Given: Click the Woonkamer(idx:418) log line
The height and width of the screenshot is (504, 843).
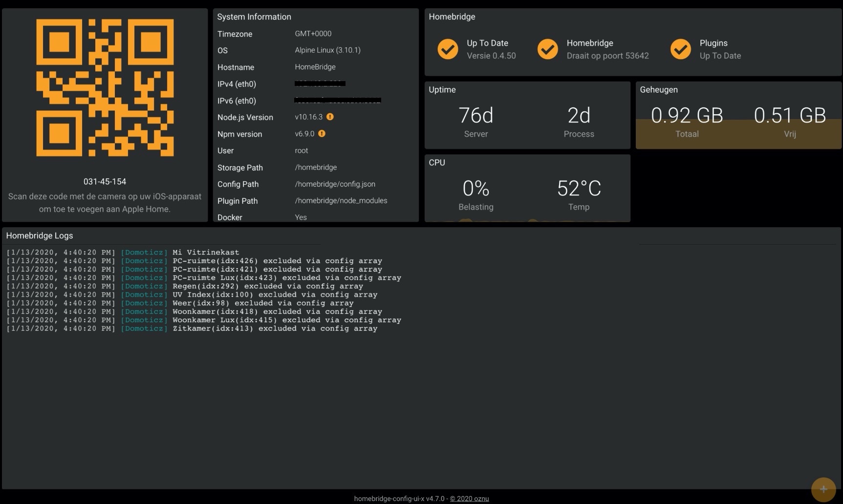Looking at the screenshot, I should coord(194,312).
